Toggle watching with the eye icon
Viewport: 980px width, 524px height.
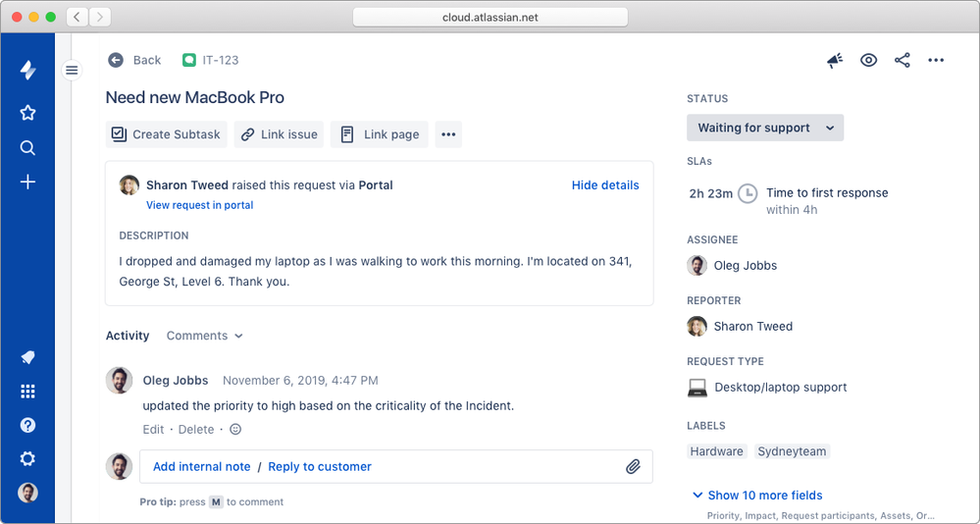868,60
